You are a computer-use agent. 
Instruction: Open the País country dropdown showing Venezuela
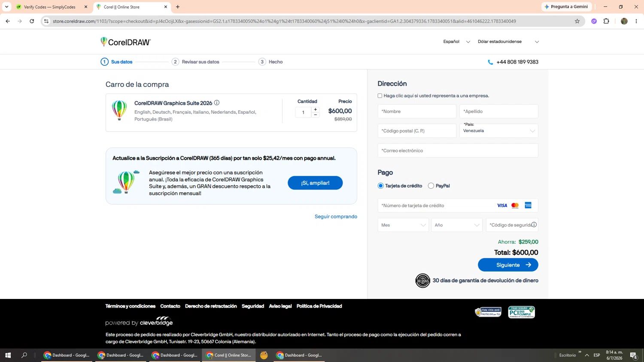coord(499,130)
